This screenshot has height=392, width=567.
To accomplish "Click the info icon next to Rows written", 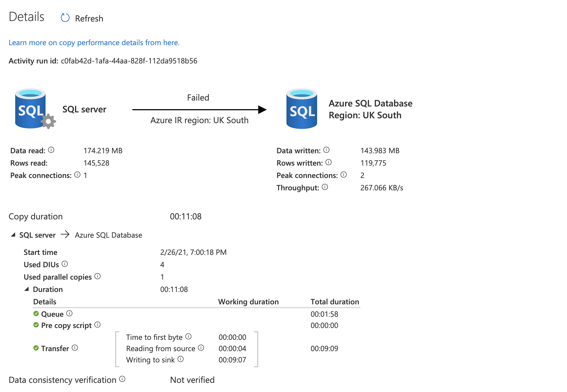I will coord(328,162).
